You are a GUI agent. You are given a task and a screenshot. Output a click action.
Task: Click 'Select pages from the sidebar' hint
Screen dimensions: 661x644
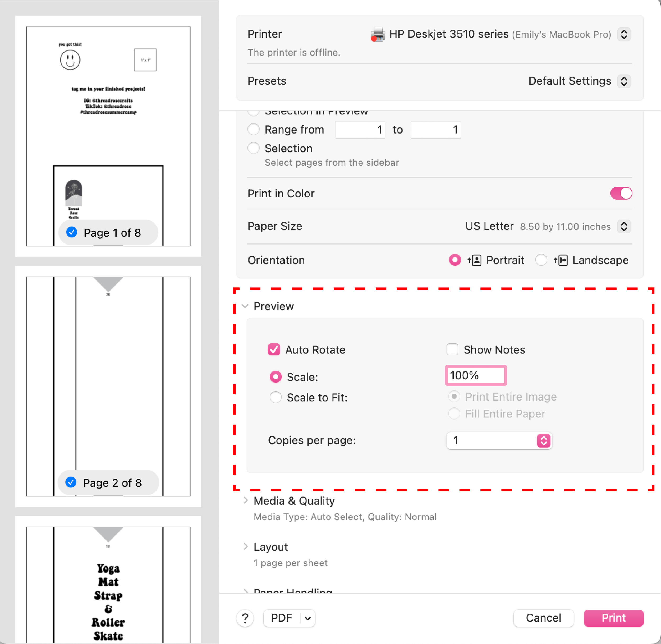tap(332, 163)
